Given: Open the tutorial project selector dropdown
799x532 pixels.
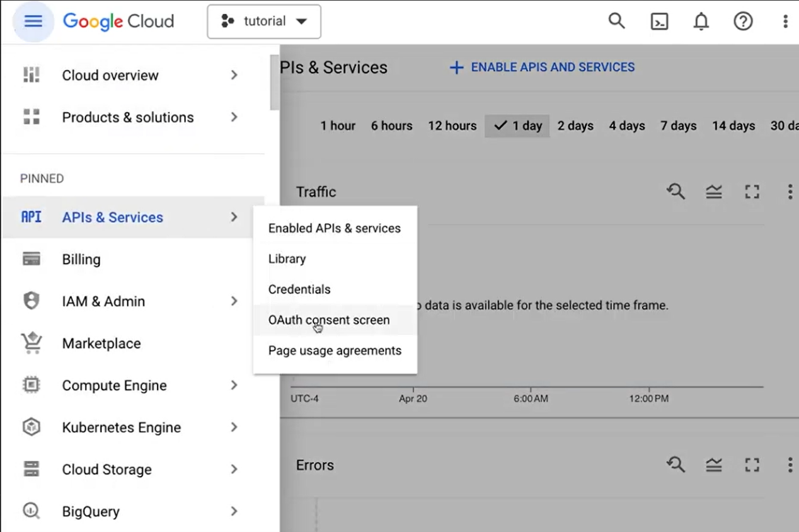Looking at the screenshot, I should click(264, 22).
